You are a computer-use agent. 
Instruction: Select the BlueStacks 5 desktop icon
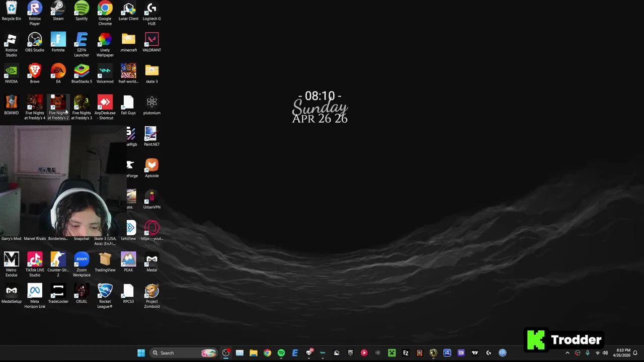tap(82, 74)
